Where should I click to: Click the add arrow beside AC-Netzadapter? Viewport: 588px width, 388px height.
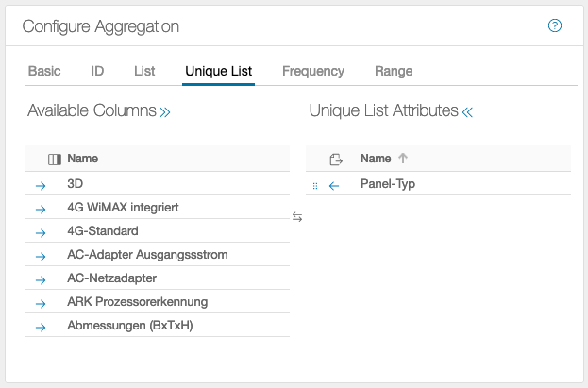tap(41, 279)
